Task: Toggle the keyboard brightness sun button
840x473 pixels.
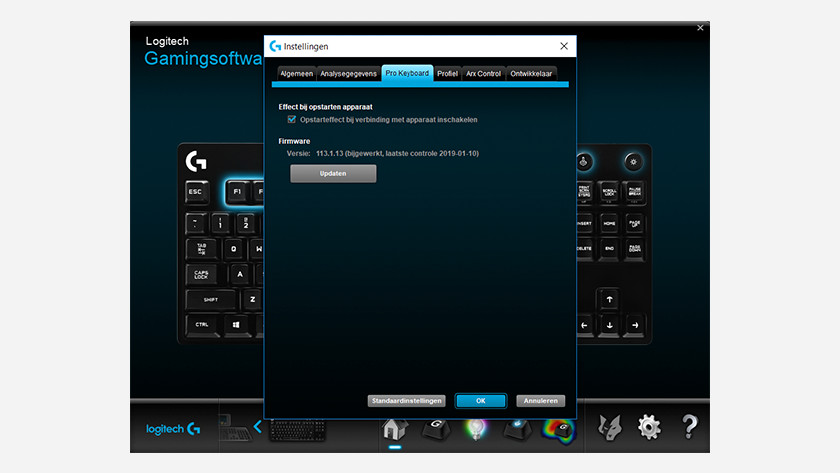Action: (x=632, y=161)
